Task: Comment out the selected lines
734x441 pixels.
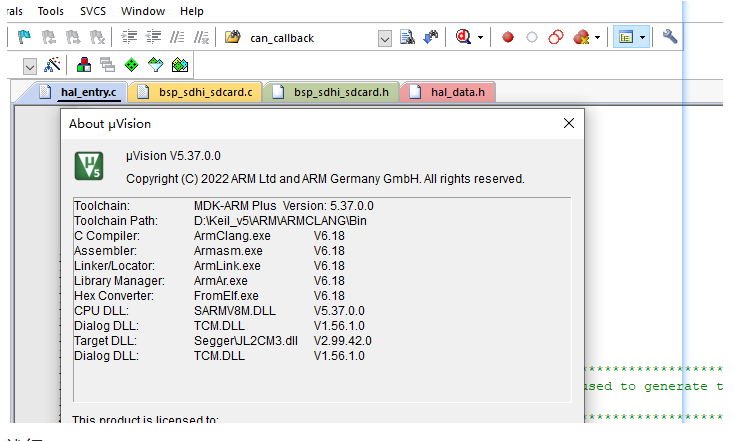Action: tap(177, 37)
